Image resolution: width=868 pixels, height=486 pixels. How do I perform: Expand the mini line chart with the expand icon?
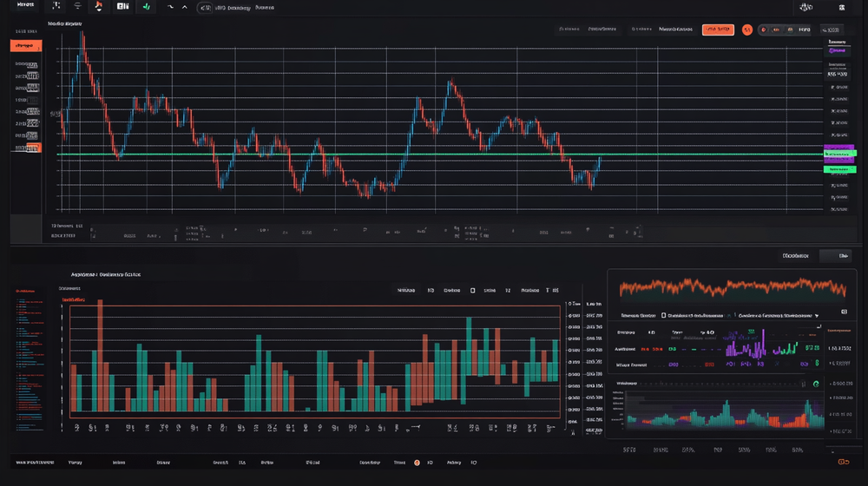click(x=844, y=310)
